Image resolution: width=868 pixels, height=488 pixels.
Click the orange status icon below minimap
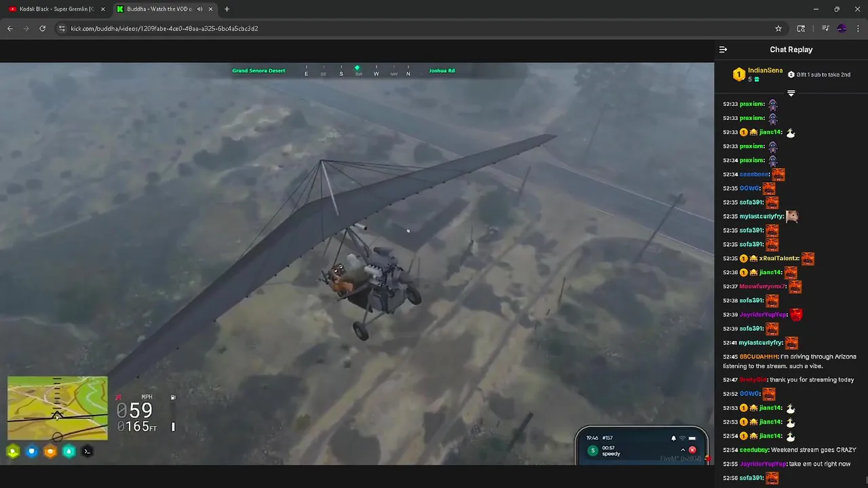pos(50,451)
